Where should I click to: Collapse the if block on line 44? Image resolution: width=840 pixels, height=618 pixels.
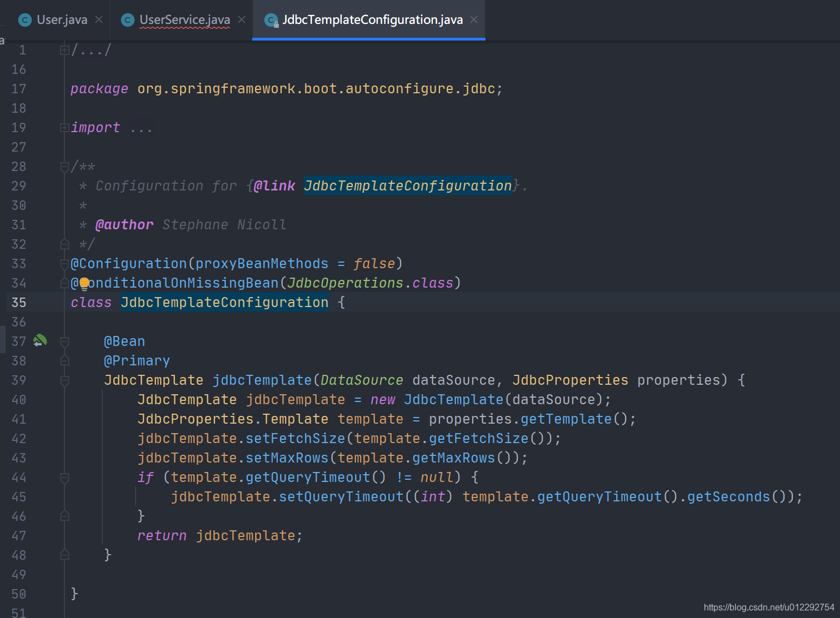(64, 478)
